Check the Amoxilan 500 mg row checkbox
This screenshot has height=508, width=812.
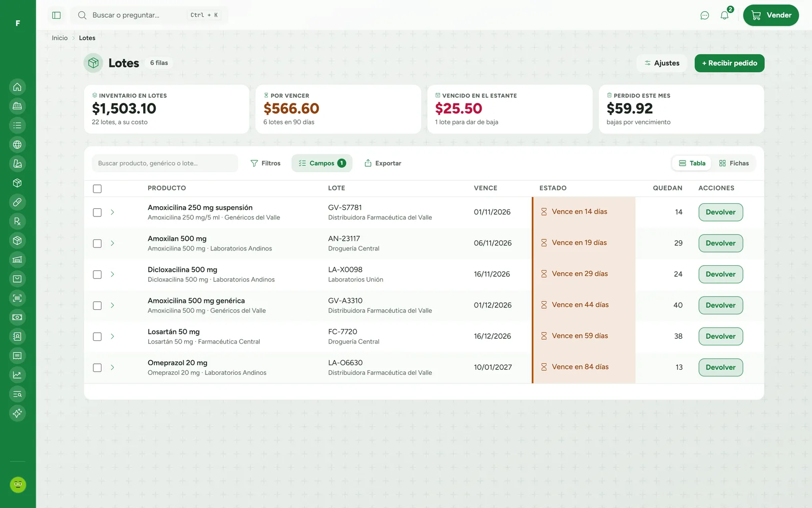coord(97,243)
